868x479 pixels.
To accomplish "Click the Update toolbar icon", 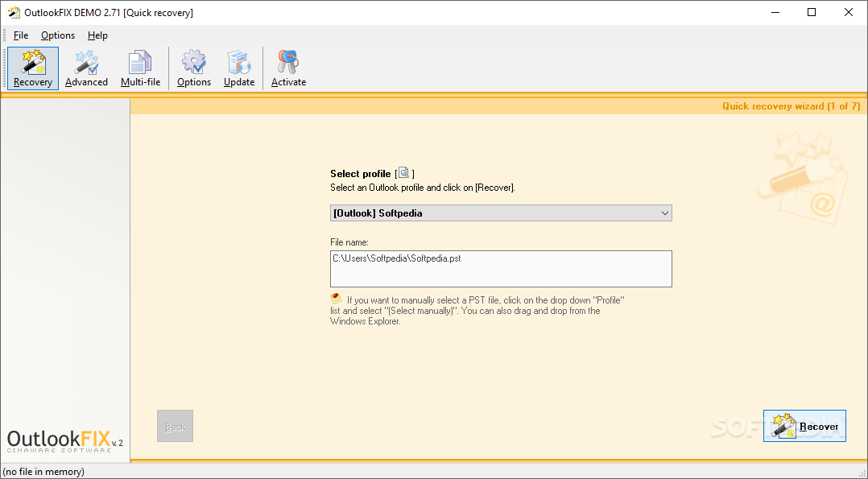I will (239, 68).
